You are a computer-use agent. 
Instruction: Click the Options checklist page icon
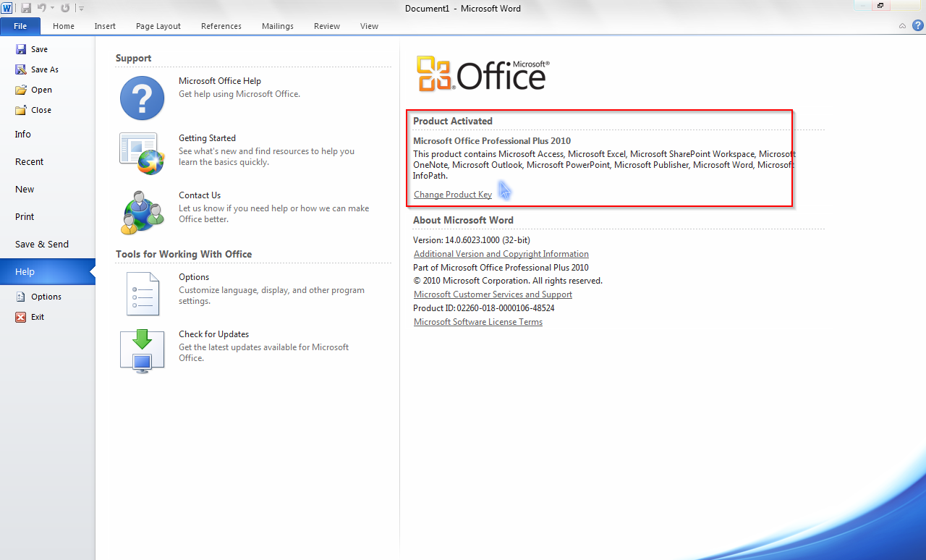tap(143, 294)
